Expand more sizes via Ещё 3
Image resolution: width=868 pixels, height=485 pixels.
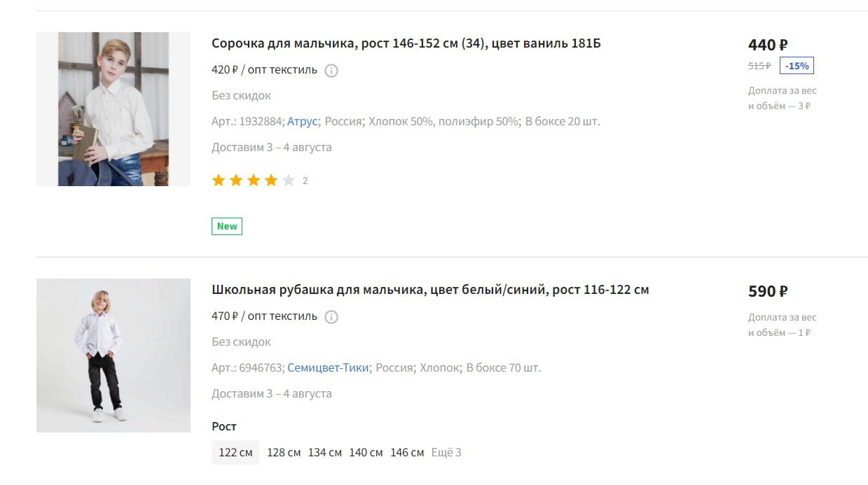click(446, 452)
